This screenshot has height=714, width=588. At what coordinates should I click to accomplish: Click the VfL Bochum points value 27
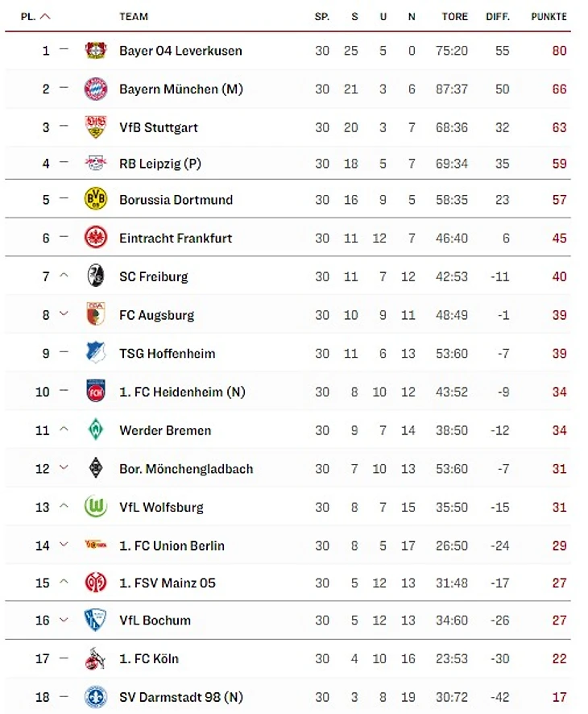pyautogui.click(x=559, y=621)
